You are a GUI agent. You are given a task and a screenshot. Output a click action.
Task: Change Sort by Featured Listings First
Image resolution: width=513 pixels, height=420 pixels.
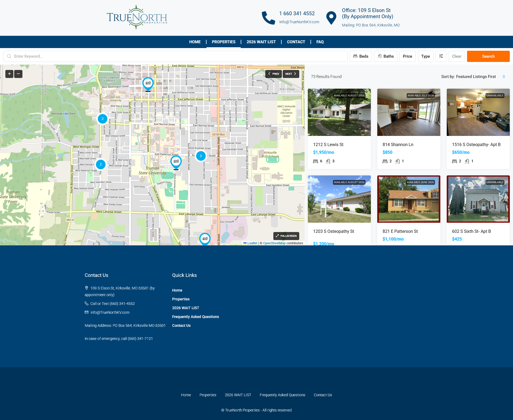[476, 77]
